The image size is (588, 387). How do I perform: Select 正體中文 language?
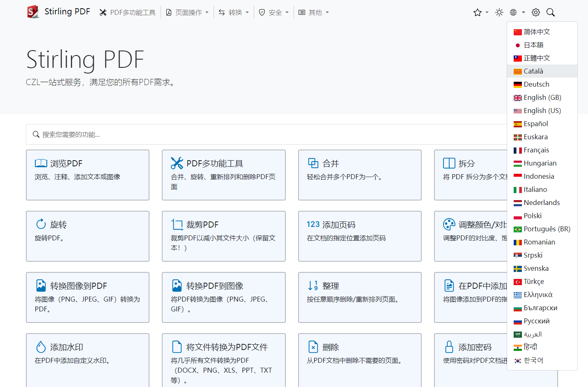pos(542,58)
